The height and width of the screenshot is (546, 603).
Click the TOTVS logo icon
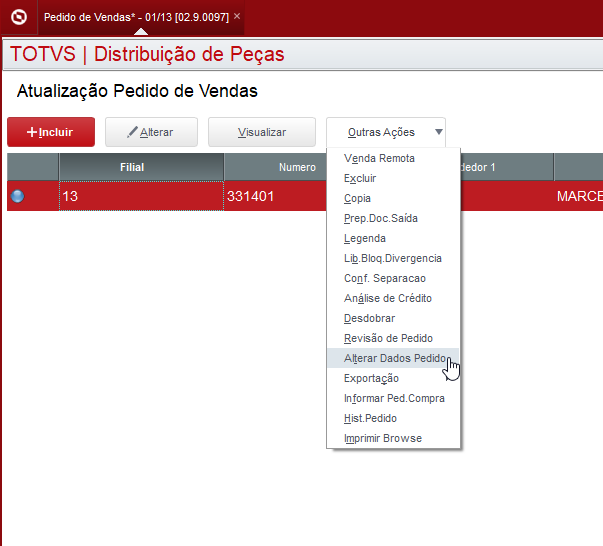18,17
